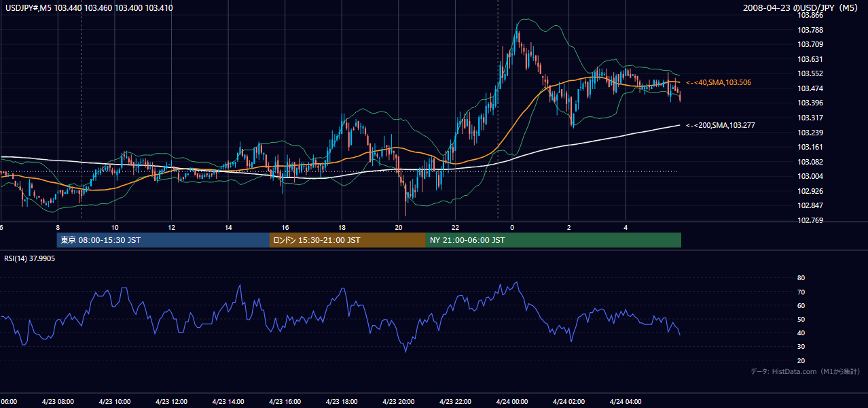Click price axis value 103.317
Screen dimensions: 868x408
pyautogui.click(x=810, y=118)
